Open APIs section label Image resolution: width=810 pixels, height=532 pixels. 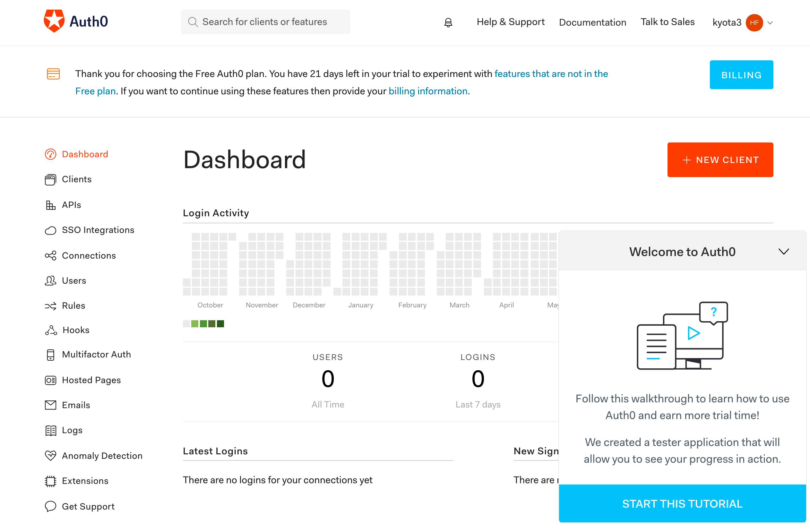72,205
